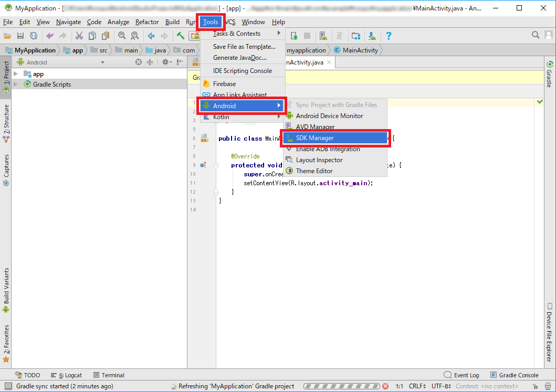The height and width of the screenshot is (392, 556).
Task: Open the TODO tool window
Action: coord(27,375)
